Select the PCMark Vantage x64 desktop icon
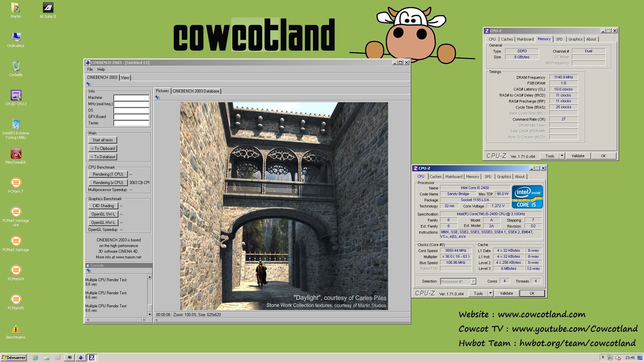 tap(16, 217)
